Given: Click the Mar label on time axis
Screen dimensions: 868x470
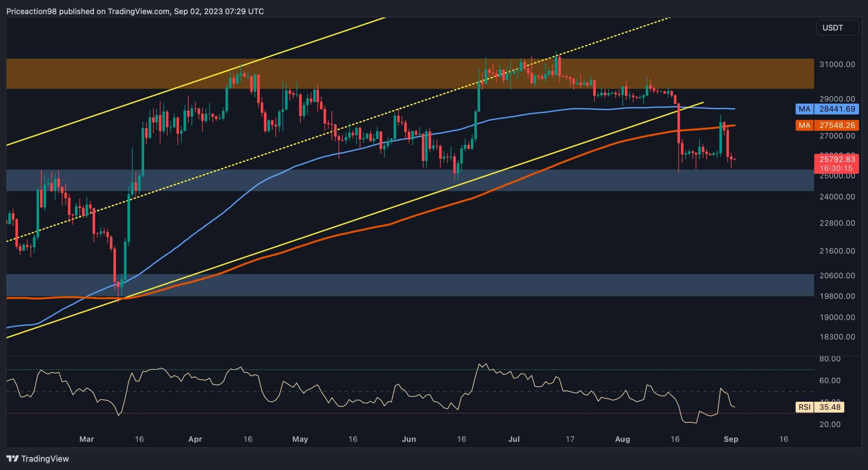Looking at the screenshot, I should point(86,439).
